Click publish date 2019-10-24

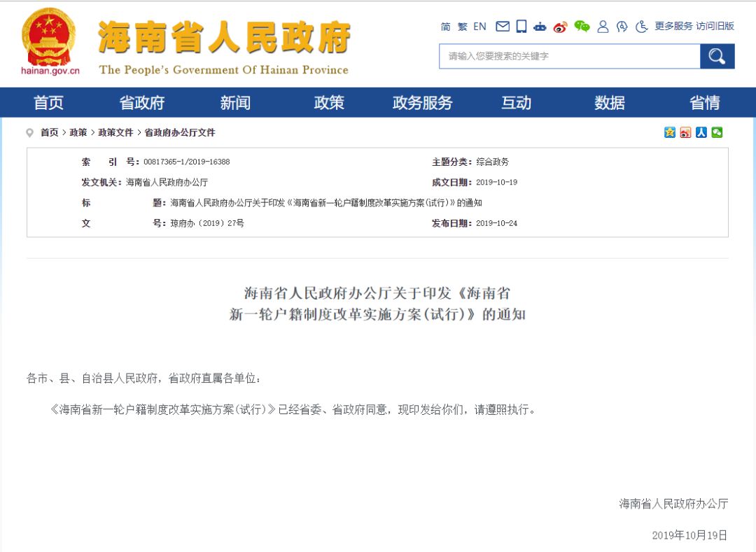[496, 223]
